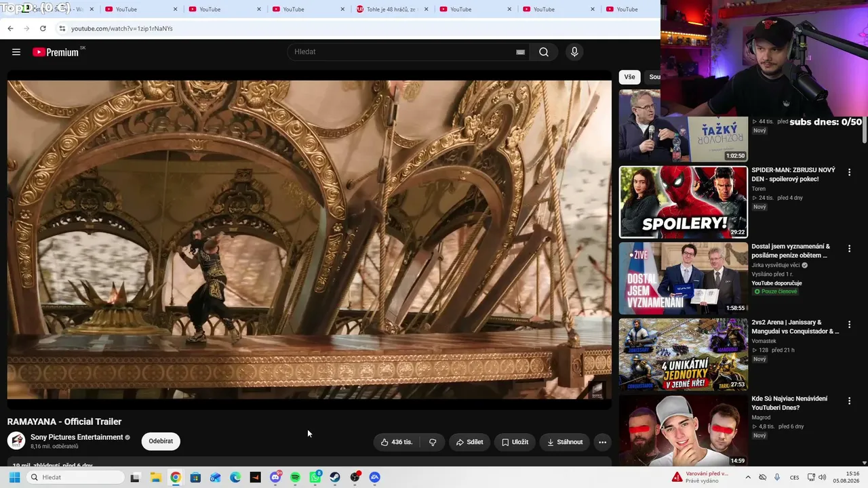Open Spotify from the taskbar
Screen dimensions: 868x488
(295, 477)
